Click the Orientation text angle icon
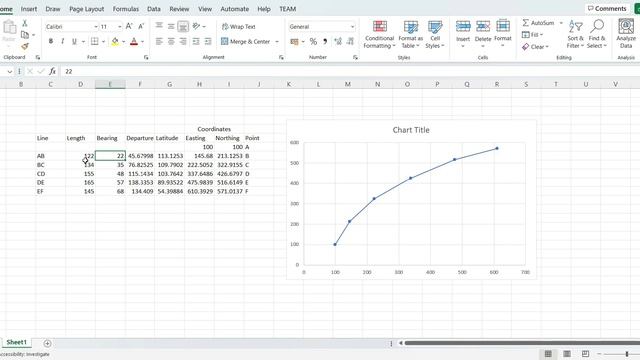The height and width of the screenshot is (360, 640). tap(196, 27)
